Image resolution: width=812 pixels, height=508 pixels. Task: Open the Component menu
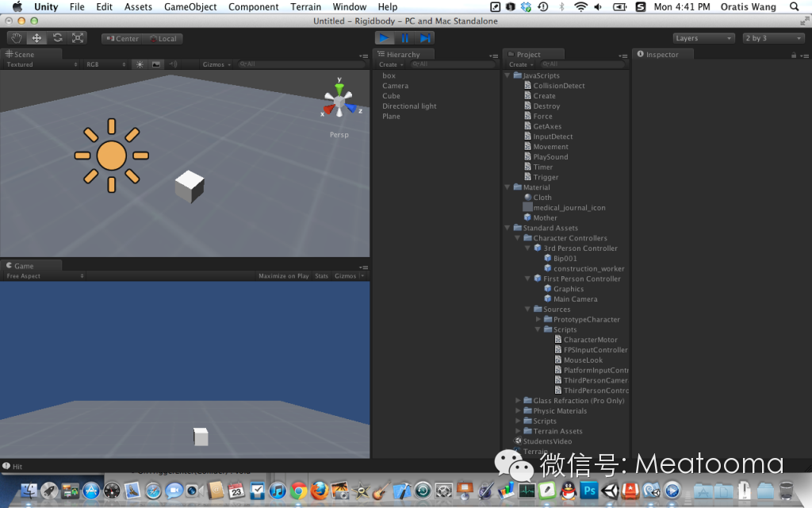(253, 6)
